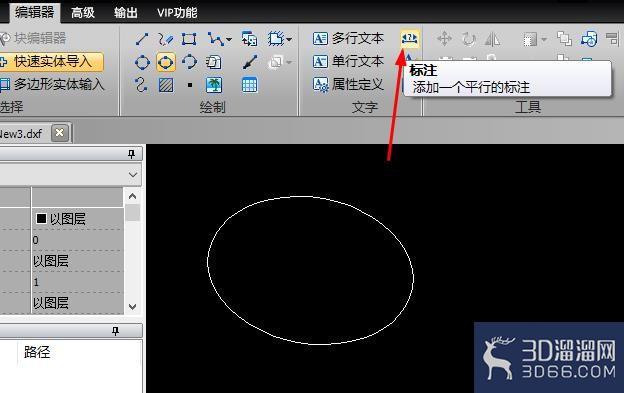This screenshot has height=393, width=624.
Task: Click properties list scroll-up arrow
Action: coord(133,196)
